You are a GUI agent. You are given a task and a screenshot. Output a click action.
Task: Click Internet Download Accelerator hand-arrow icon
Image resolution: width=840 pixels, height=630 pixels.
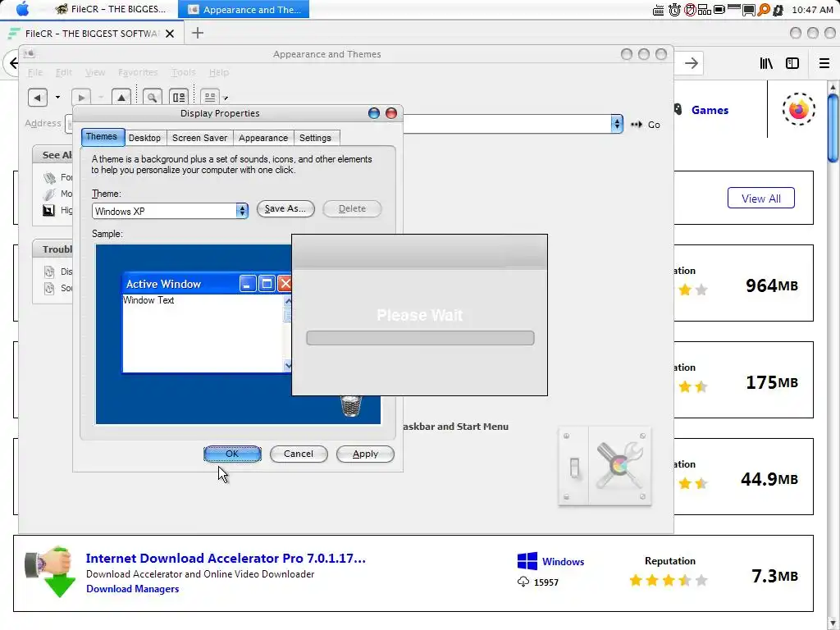point(51,572)
